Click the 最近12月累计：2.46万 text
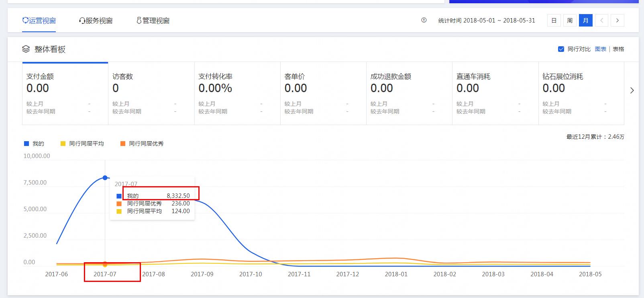This screenshot has width=644, height=298. 595,137
